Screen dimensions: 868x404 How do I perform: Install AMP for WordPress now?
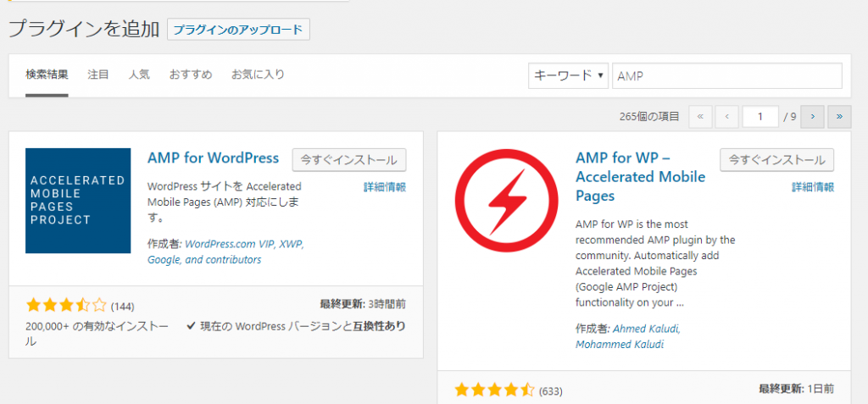(x=348, y=160)
